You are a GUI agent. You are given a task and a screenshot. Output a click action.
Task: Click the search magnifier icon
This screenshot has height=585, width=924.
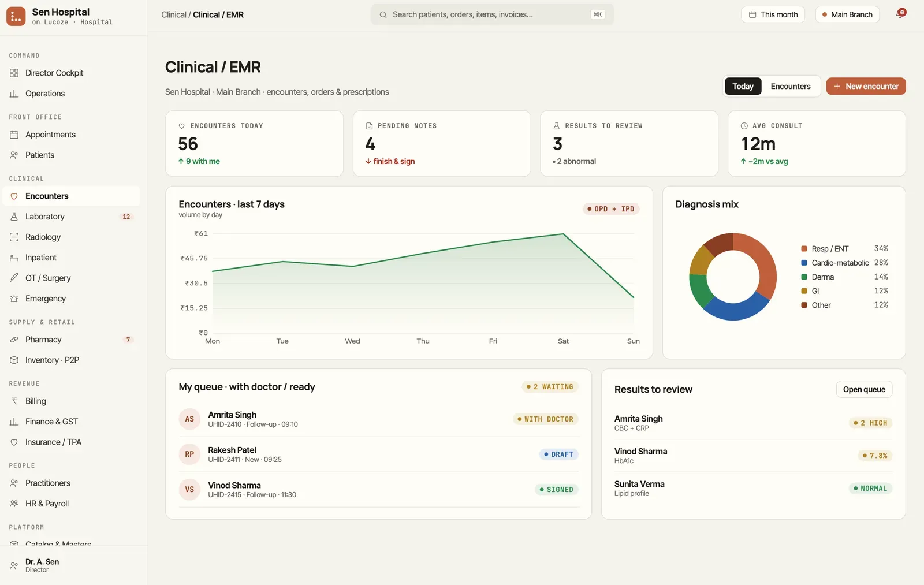(383, 14)
